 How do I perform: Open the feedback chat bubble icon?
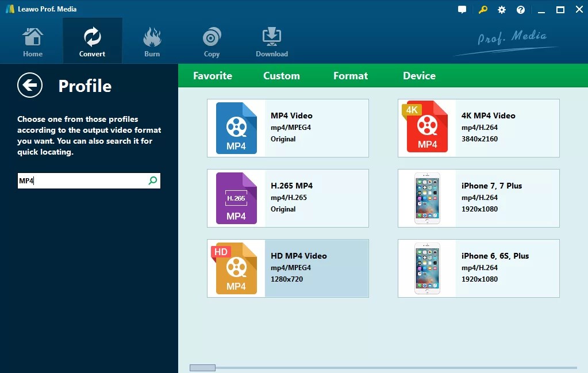coord(462,9)
